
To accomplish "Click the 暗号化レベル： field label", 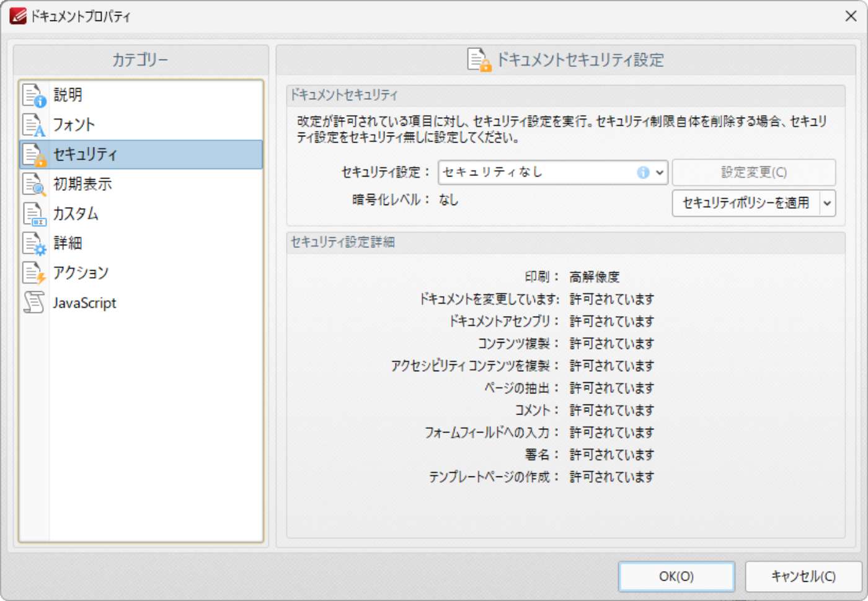I will tap(391, 200).
